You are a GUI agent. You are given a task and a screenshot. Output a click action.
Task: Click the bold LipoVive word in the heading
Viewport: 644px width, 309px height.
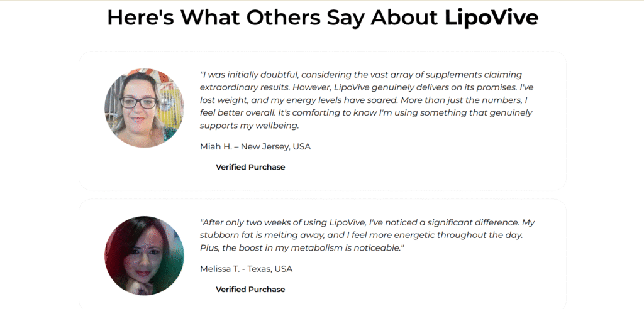pyautogui.click(x=491, y=17)
